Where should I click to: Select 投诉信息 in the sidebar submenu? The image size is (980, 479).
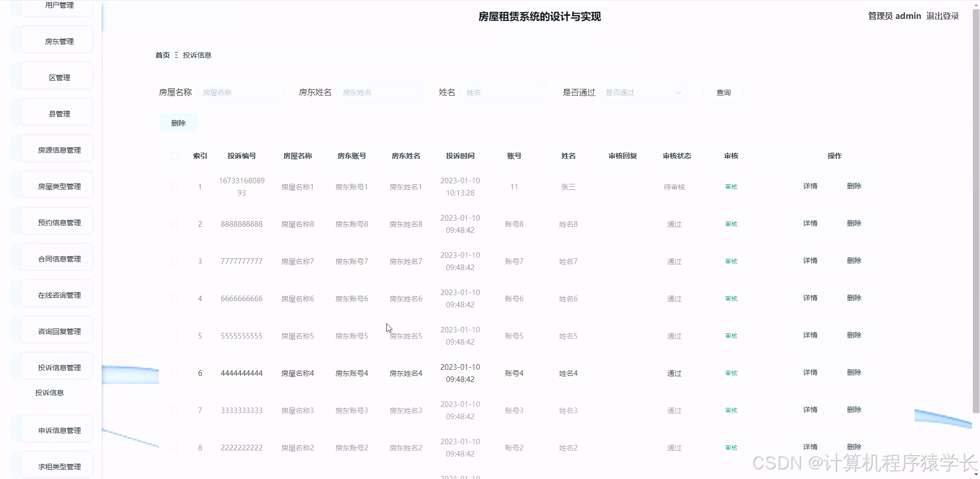tap(50, 393)
